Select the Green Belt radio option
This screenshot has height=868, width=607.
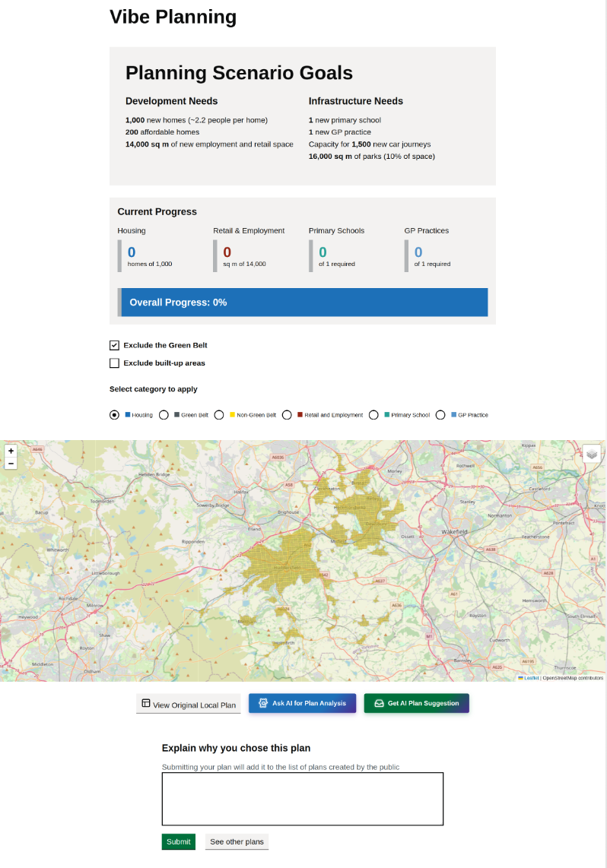[164, 415]
